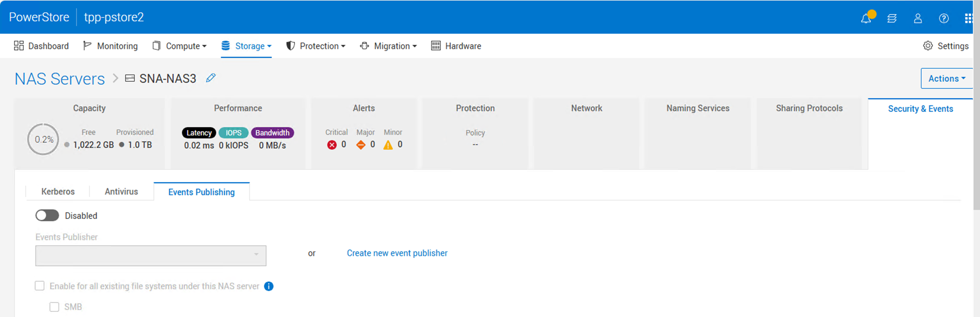Expand the Compute menu
This screenshot has width=980, height=317.
(x=180, y=46)
